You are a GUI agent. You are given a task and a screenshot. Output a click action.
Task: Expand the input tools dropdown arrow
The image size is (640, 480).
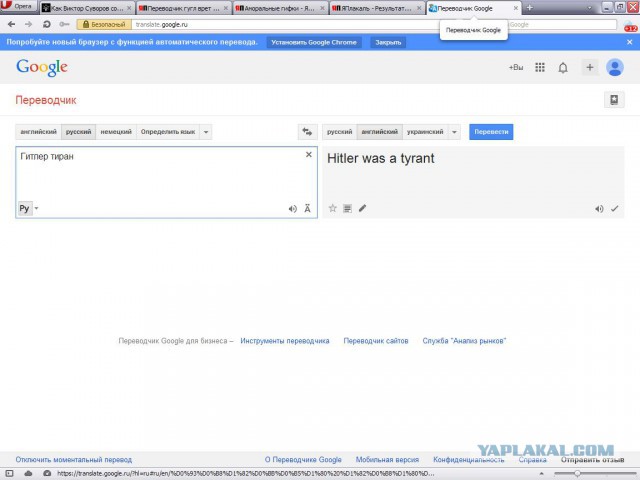coord(36,209)
